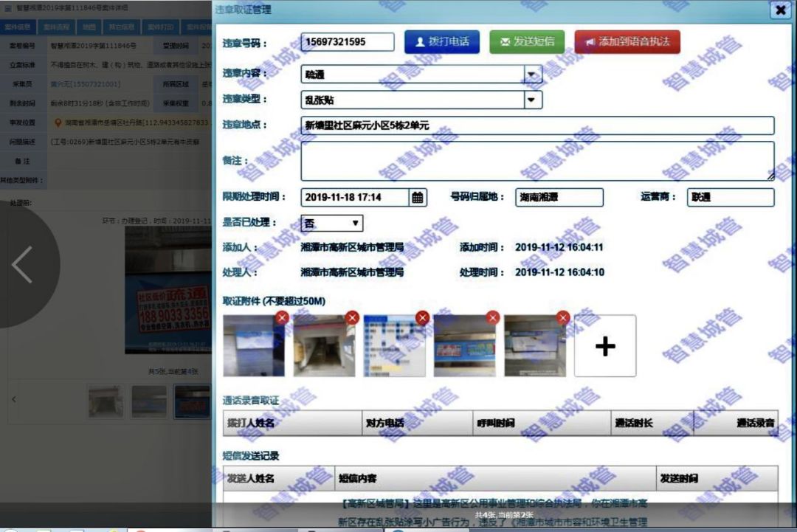Open the fourth evidence attachment thumbnail
Screen dimensions: 797x532
coord(464,346)
